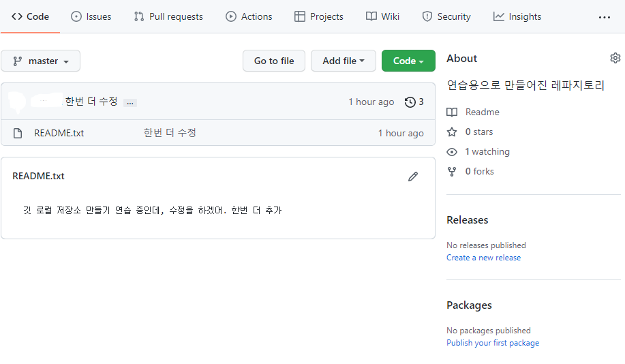Click README.txt row's '1 hour ago' timestamp
This screenshot has width=625, height=364.
tap(401, 133)
